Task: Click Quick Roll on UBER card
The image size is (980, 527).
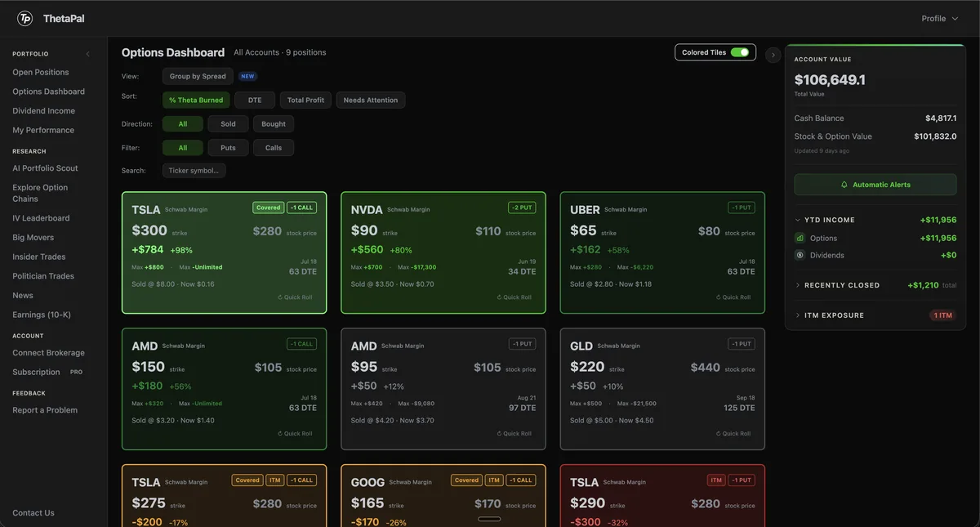Action: (x=733, y=297)
